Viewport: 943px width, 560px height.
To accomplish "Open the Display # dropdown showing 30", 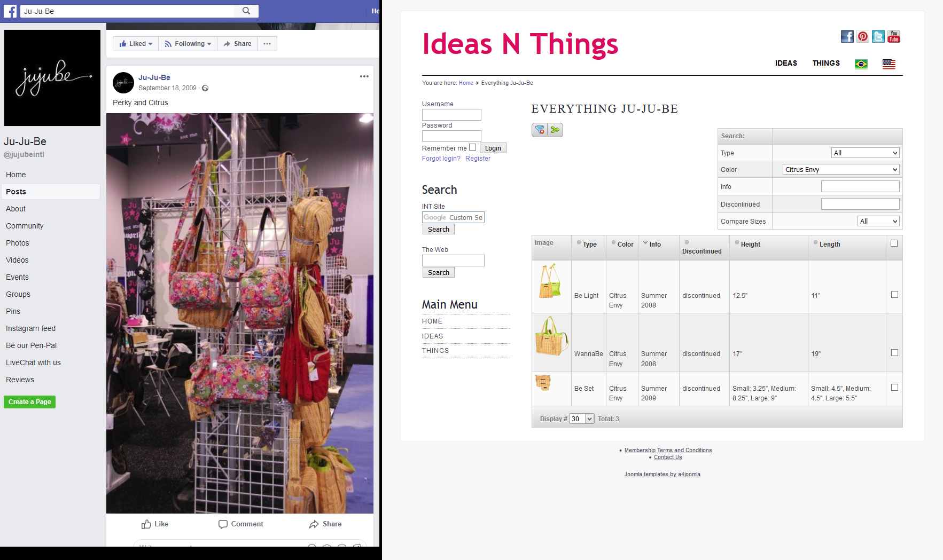I will click(x=582, y=419).
